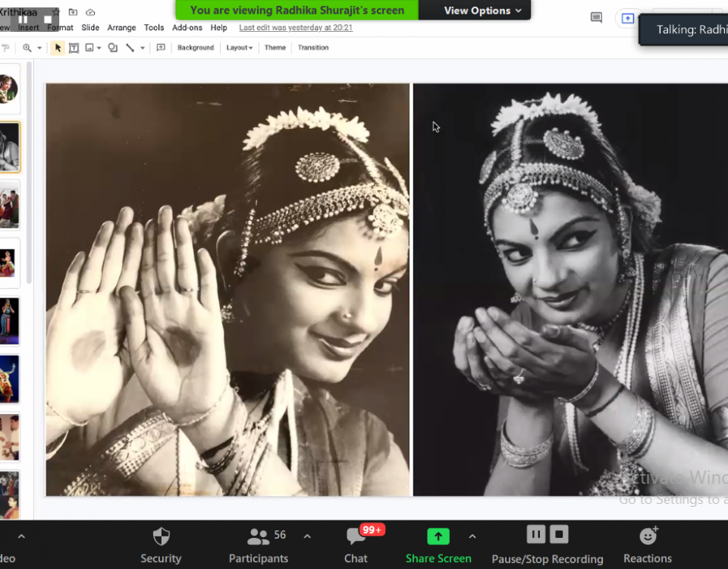Viewport: 728px width, 569px height.
Task: Click the Theme button
Action: pyautogui.click(x=275, y=48)
